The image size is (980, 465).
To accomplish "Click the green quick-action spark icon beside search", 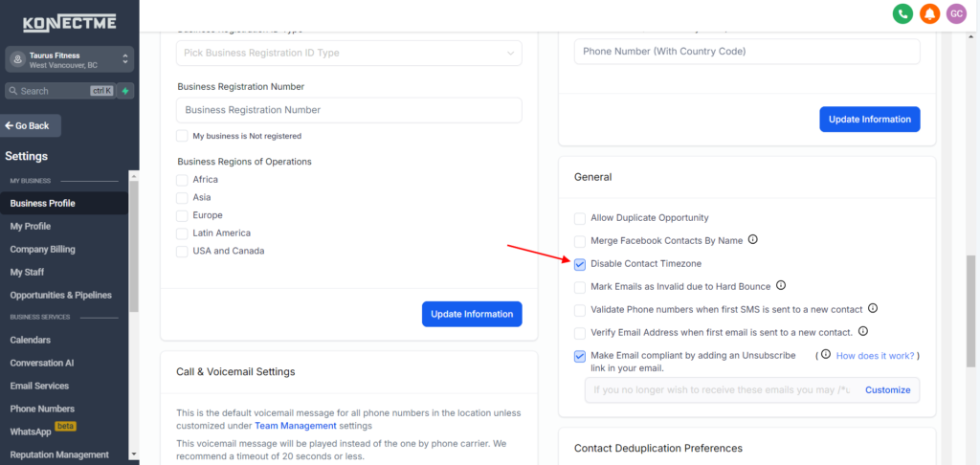I will (x=126, y=91).
